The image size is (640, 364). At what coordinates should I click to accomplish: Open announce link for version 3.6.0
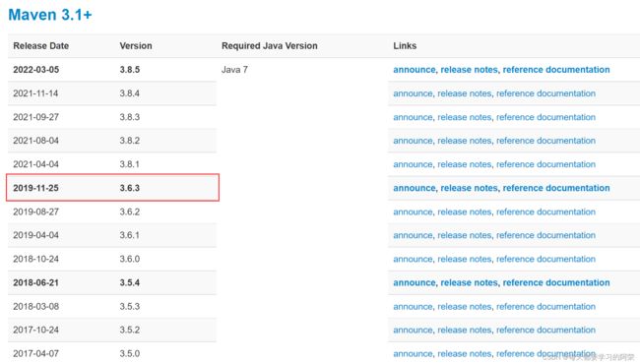point(413,259)
